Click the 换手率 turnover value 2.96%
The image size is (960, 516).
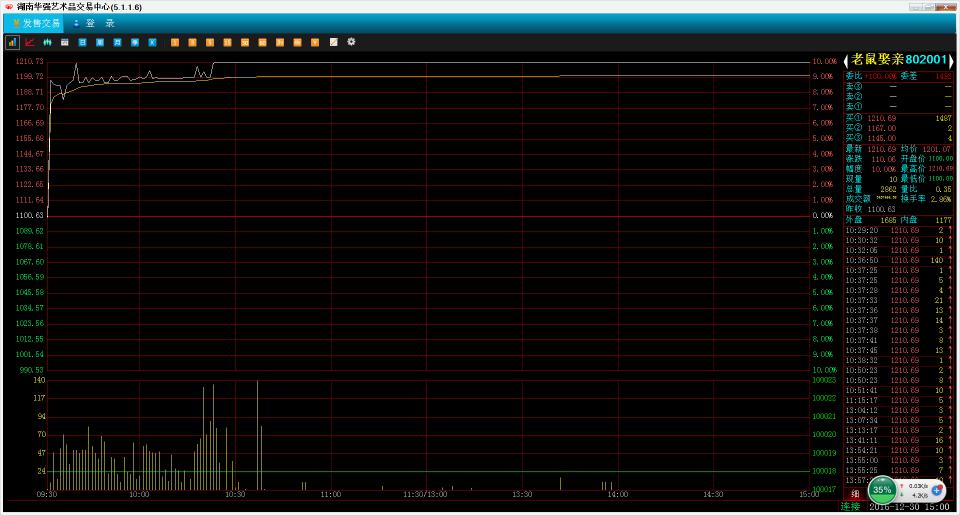pos(941,199)
